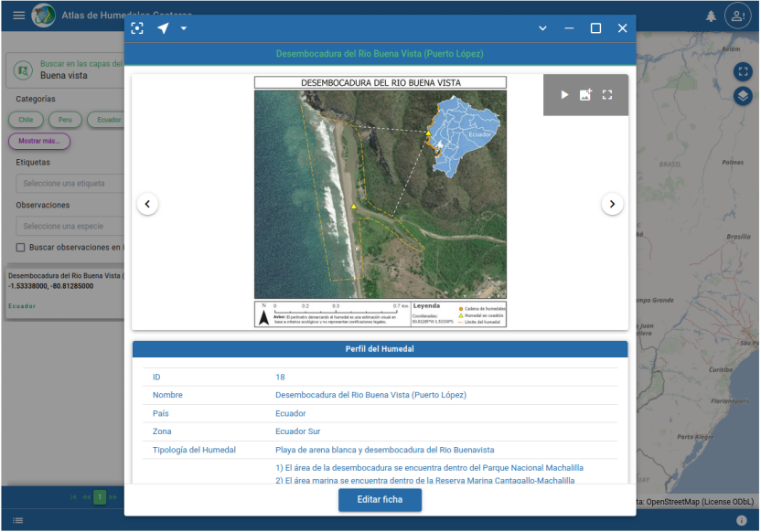Open the map layers button

click(x=743, y=95)
